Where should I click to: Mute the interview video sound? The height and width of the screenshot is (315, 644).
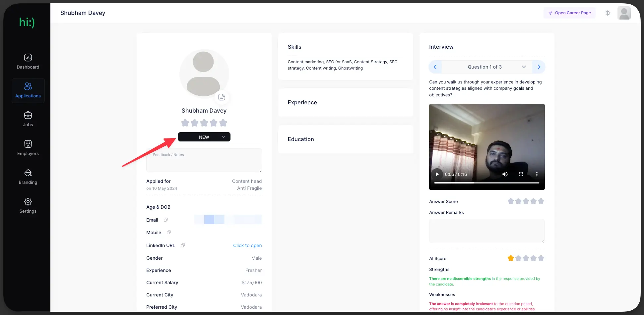click(x=505, y=174)
